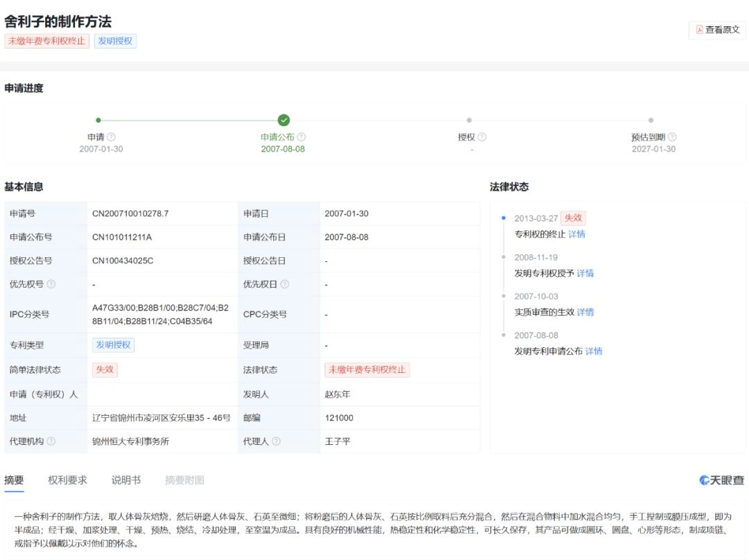
Task: Click the 未缴年费专利权终止 tag below title
Action: click(x=46, y=42)
